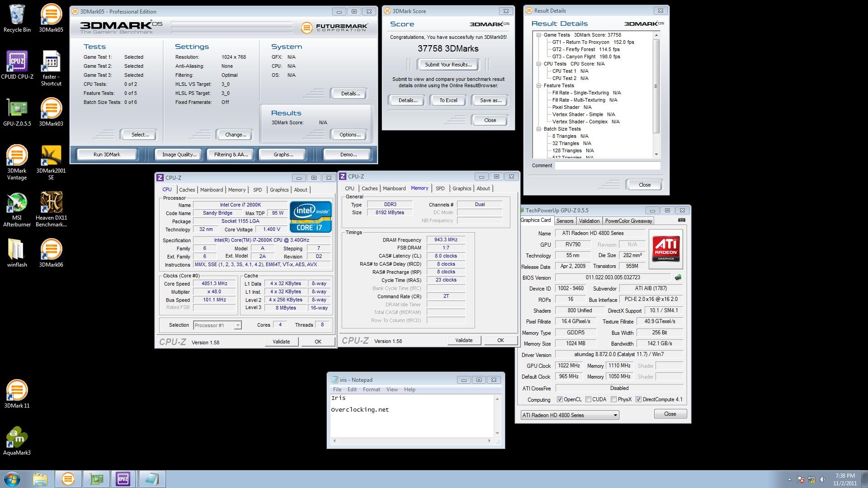Click the Options... button in Results
868x488 pixels.
(350, 135)
